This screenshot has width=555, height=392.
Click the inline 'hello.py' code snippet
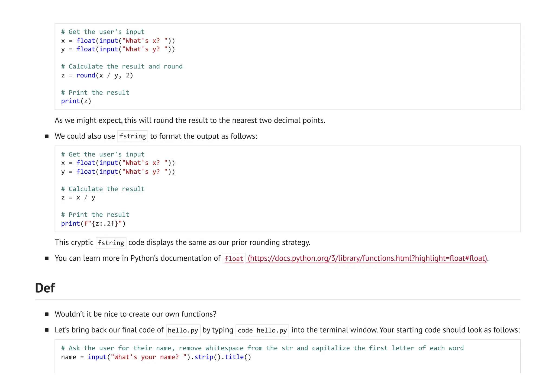point(183,330)
